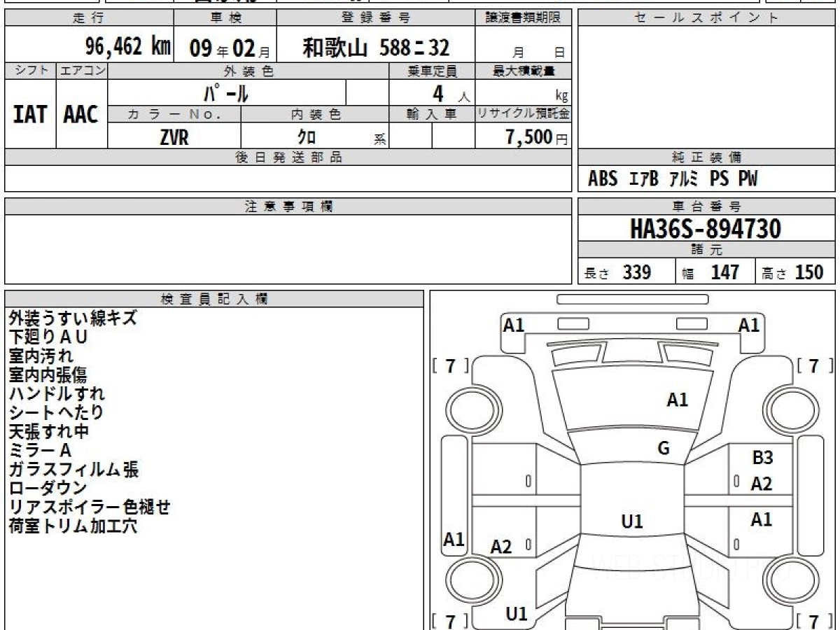Select the width value 147
The image size is (840, 630).
[x=724, y=272]
